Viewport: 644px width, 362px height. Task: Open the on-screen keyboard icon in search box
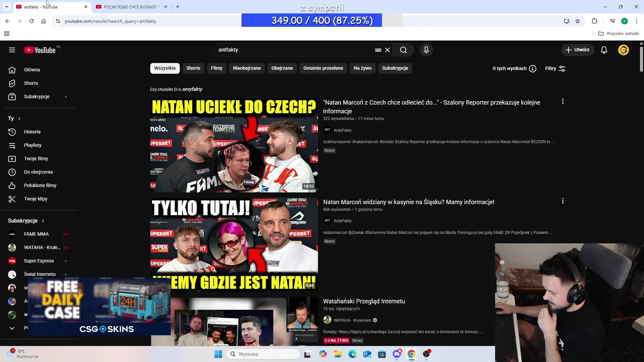(x=378, y=50)
